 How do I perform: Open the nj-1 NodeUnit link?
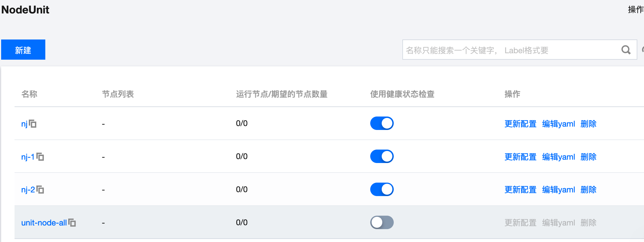point(28,157)
